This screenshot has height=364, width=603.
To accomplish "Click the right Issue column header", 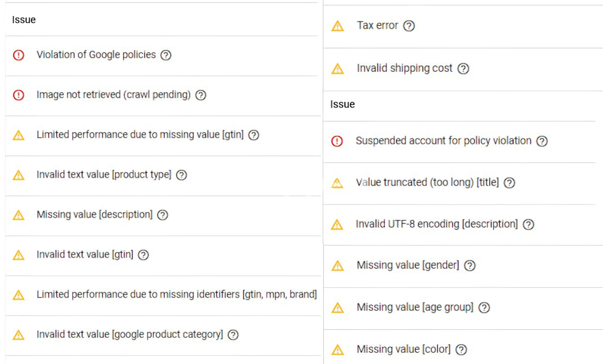I will (x=342, y=104).
